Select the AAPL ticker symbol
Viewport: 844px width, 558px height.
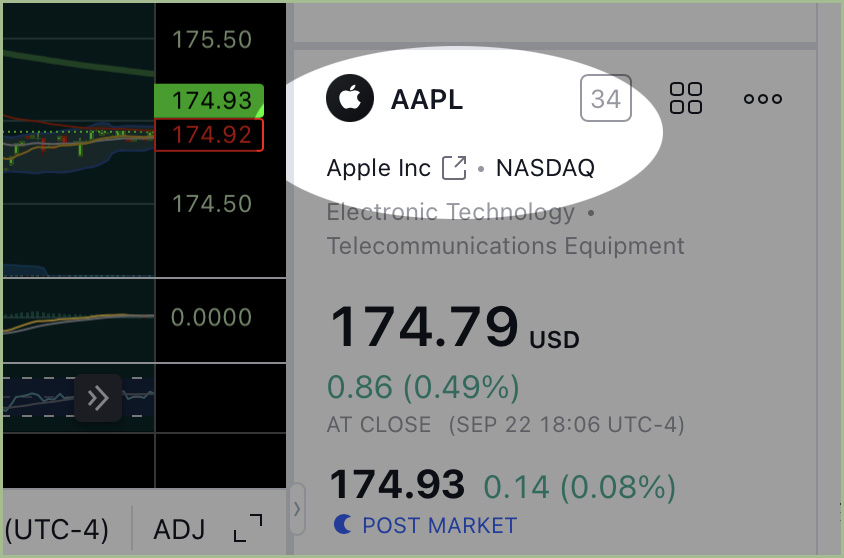(x=427, y=100)
